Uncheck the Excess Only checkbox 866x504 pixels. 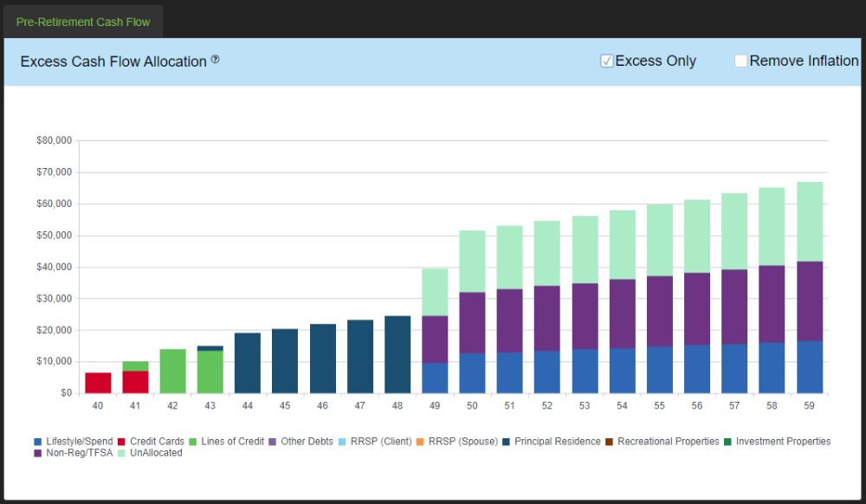point(606,61)
